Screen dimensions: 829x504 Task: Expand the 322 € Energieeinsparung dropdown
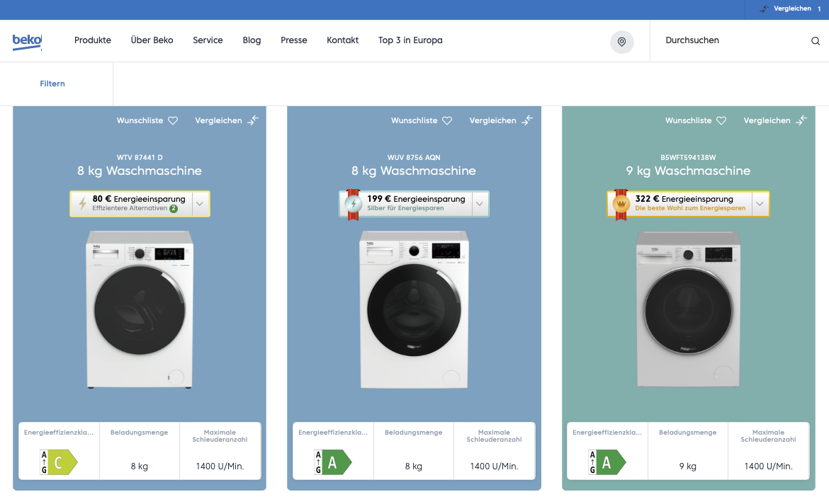760,203
